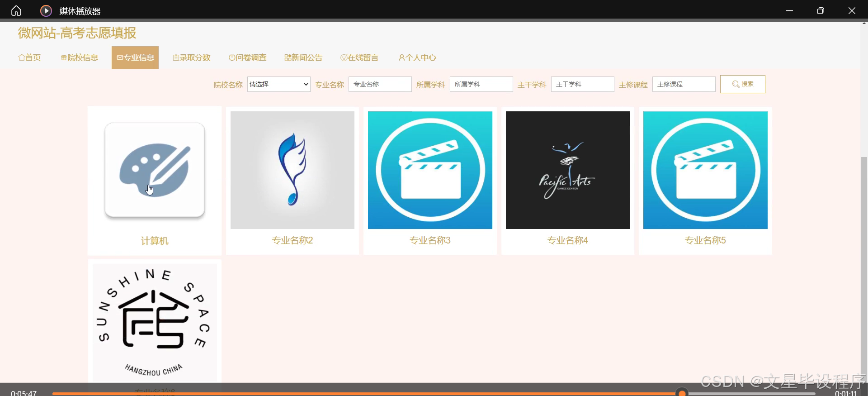Select the 专业信息 navigation tab
The height and width of the screenshot is (396, 868).
tap(135, 57)
